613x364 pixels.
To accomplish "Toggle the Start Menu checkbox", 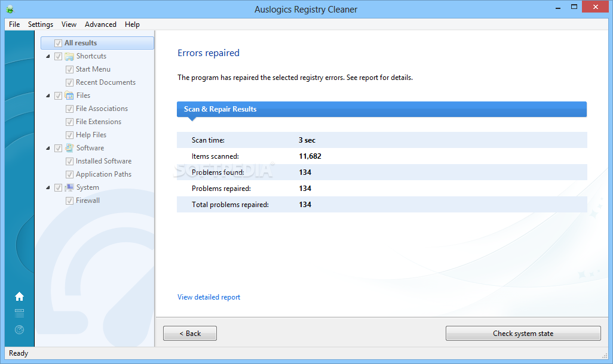I will [x=69, y=70].
